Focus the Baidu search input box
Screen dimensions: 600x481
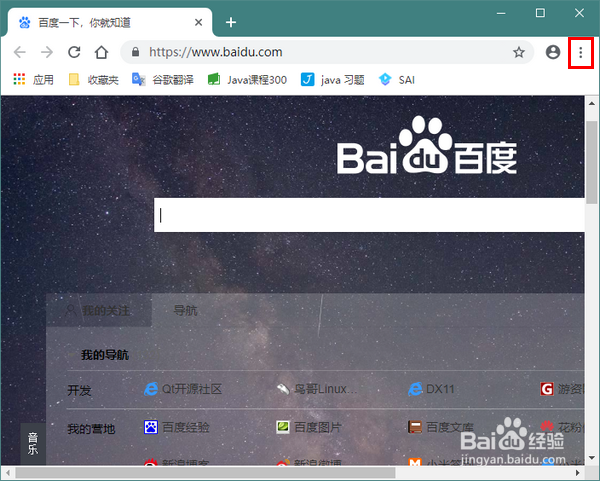369,215
